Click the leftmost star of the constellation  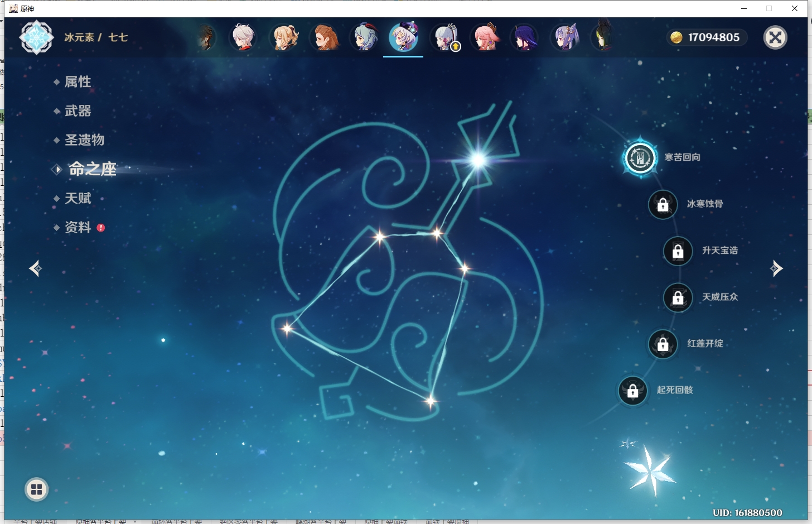click(x=287, y=328)
